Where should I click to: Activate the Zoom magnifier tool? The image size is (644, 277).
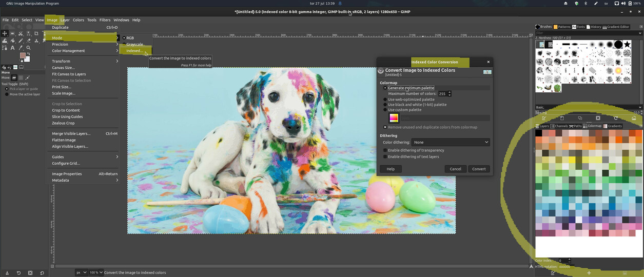pos(28,48)
